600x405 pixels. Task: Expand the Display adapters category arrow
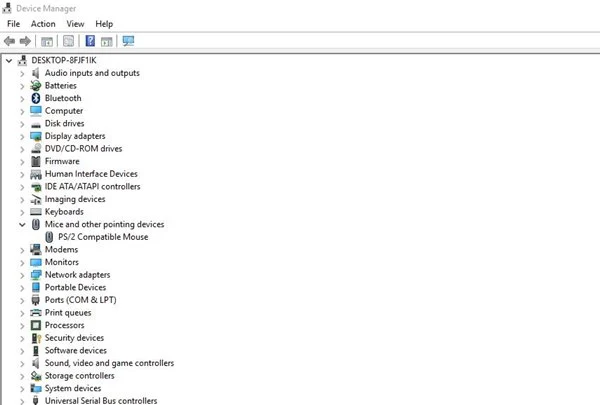22,136
